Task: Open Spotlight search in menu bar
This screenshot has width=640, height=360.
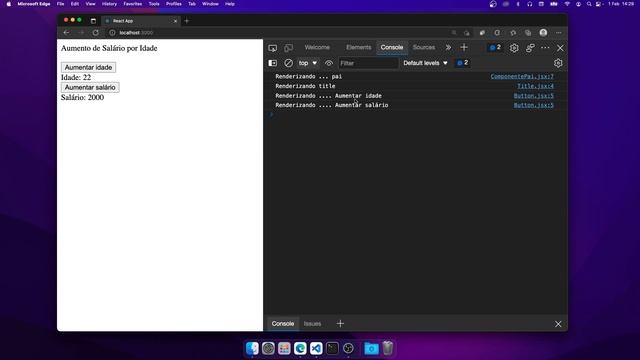Action: click(589, 4)
